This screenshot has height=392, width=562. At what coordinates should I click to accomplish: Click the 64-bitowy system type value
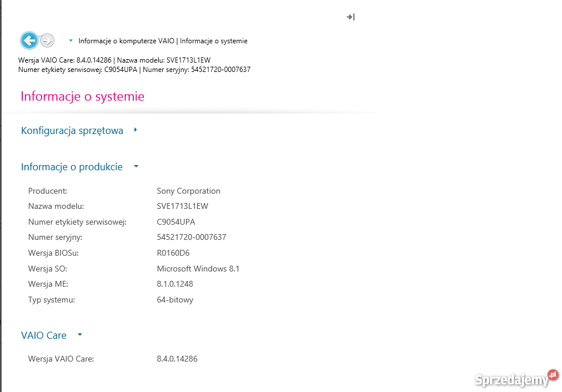pyautogui.click(x=175, y=300)
